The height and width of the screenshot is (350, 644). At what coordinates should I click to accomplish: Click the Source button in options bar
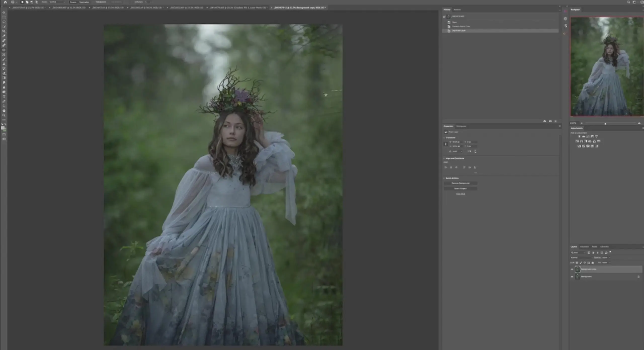73,2
